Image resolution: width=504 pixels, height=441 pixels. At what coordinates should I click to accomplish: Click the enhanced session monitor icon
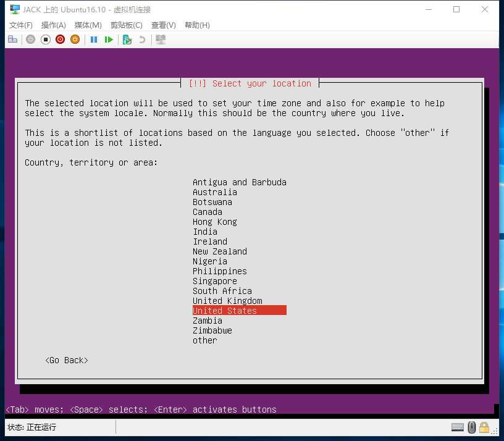pos(161,40)
